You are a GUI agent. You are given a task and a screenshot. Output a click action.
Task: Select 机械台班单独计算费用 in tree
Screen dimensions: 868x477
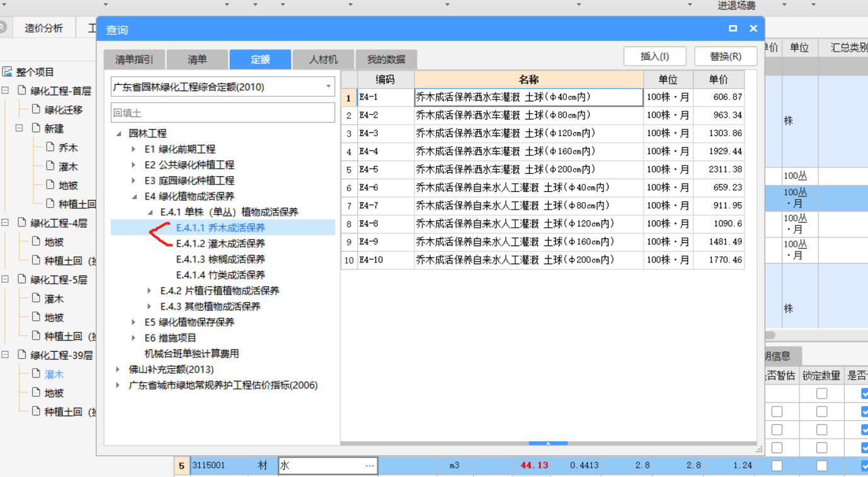tap(191, 354)
